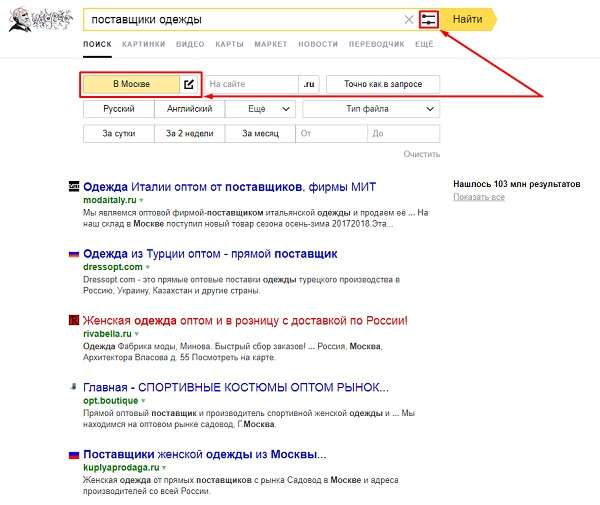This screenshot has width=600, height=505.
Task: Click the Yandex logo image
Action: [38, 19]
